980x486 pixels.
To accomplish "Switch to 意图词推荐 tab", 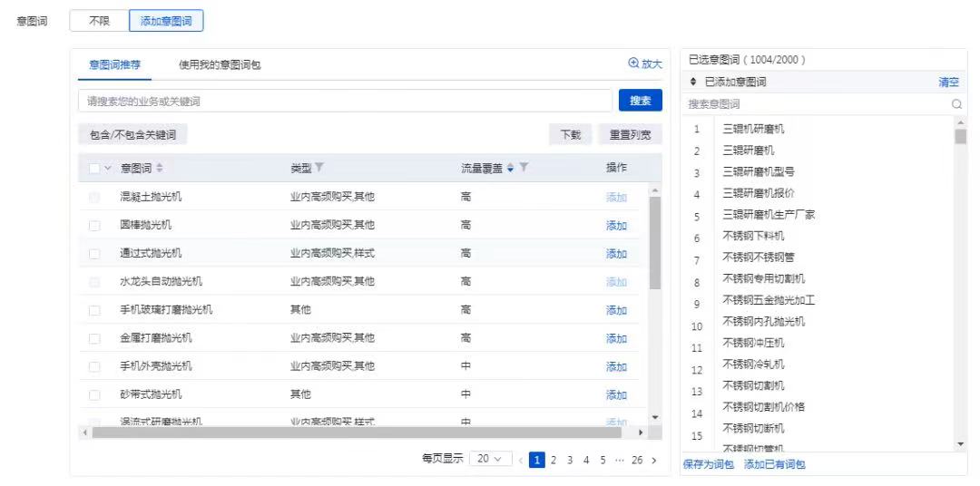I will [x=114, y=65].
